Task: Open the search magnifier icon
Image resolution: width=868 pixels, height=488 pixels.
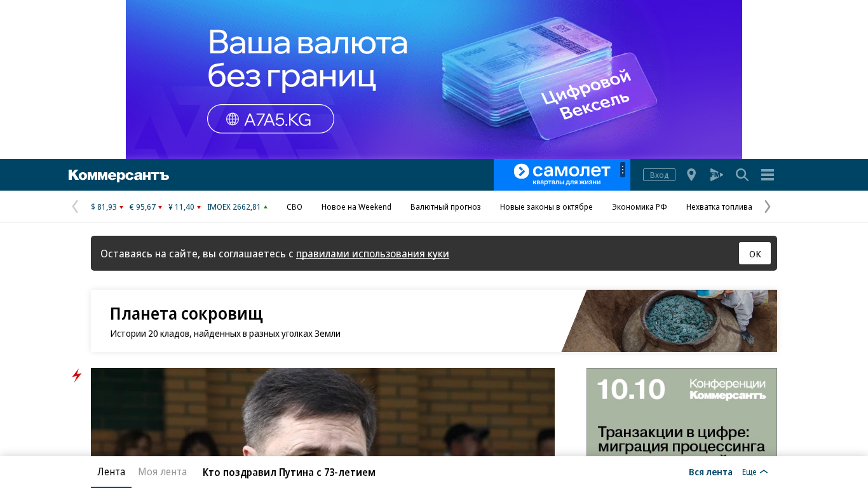Action: pos(742,175)
